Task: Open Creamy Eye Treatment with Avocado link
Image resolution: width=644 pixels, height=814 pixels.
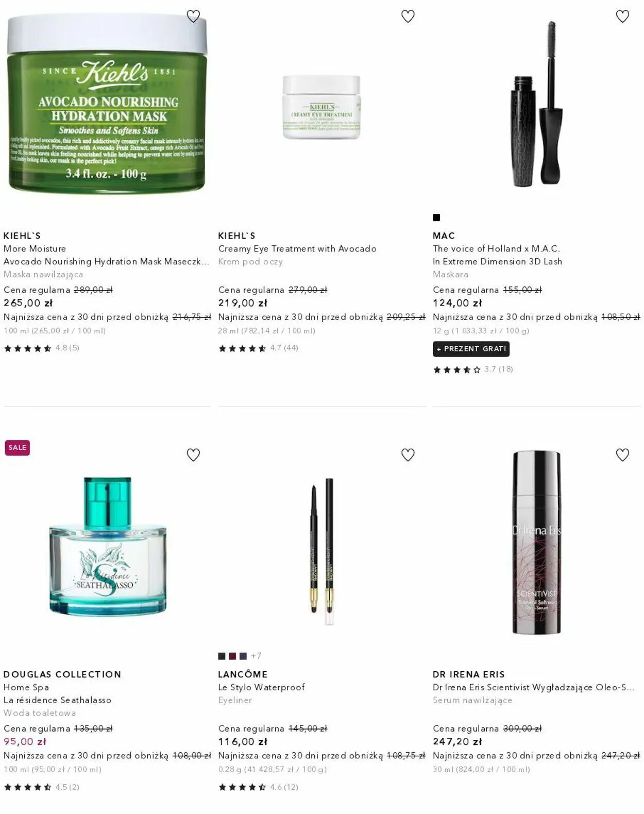Action: (x=297, y=249)
